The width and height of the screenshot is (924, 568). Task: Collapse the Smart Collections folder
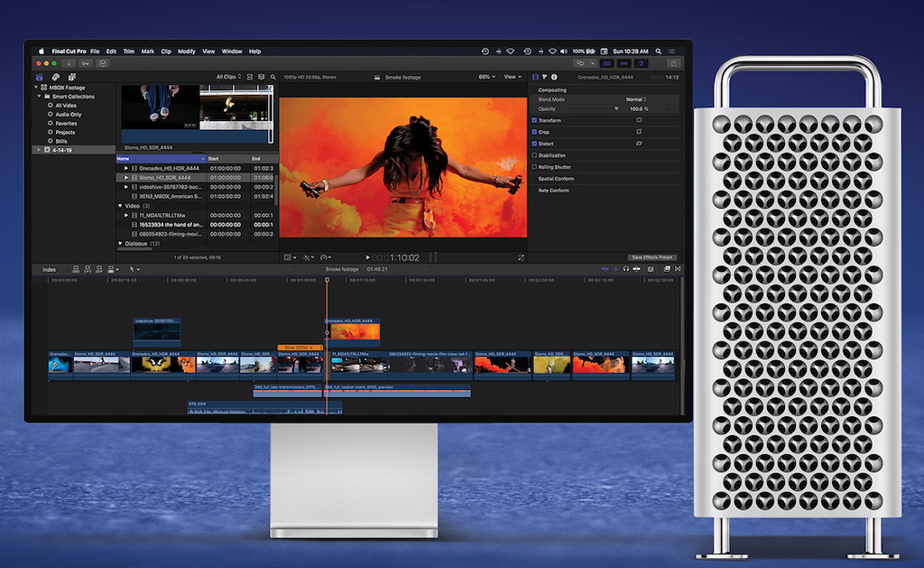pyautogui.click(x=40, y=96)
